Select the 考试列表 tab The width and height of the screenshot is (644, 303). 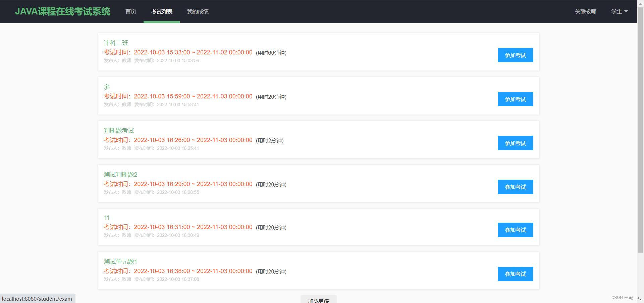[162, 11]
